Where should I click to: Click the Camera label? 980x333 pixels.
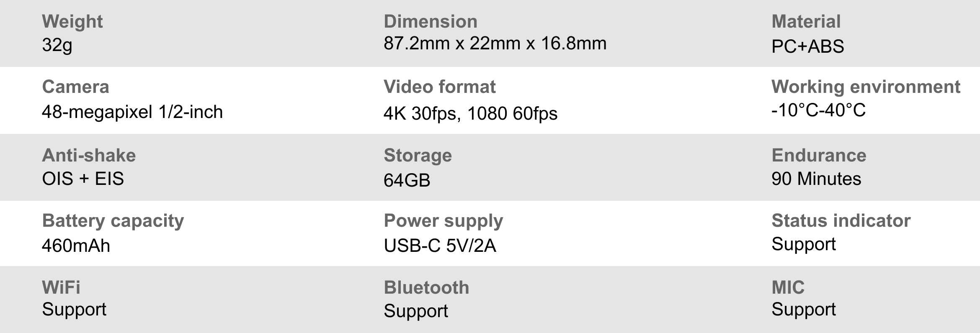[x=75, y=87]
